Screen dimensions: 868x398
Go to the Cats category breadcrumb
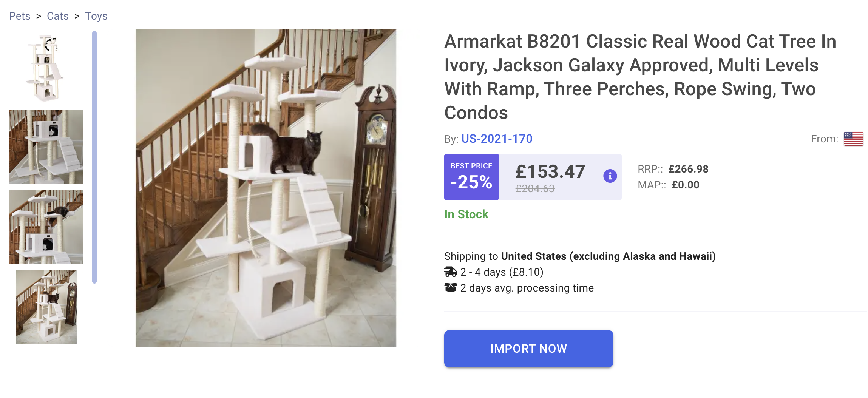click(x=58, y=16)
